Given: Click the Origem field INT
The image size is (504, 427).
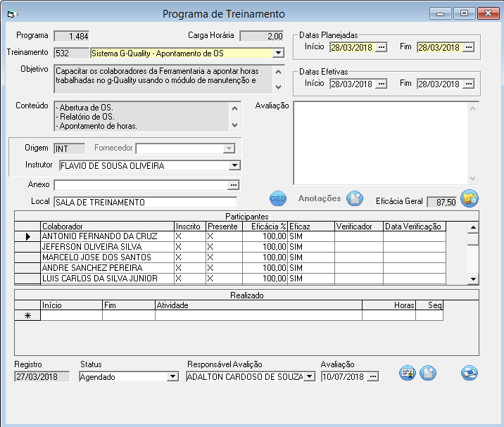Looking at the screenshot, I should pos(70,148).
